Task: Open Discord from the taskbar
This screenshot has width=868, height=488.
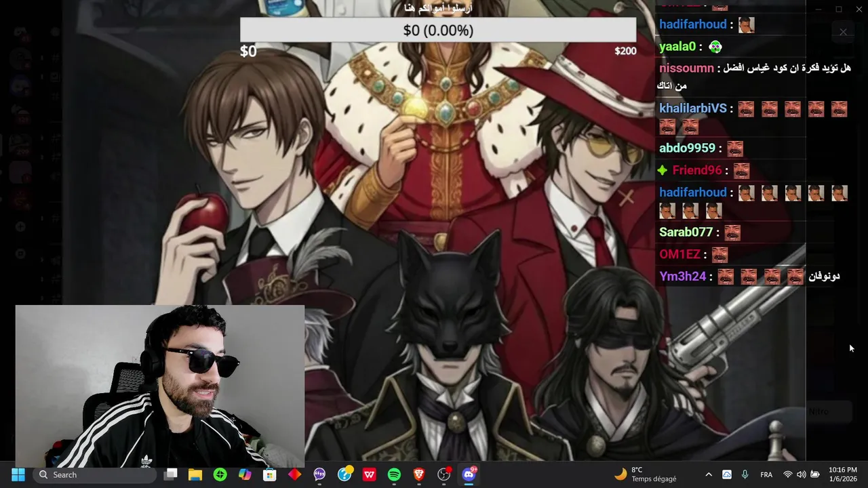Action: click(469, 474)
